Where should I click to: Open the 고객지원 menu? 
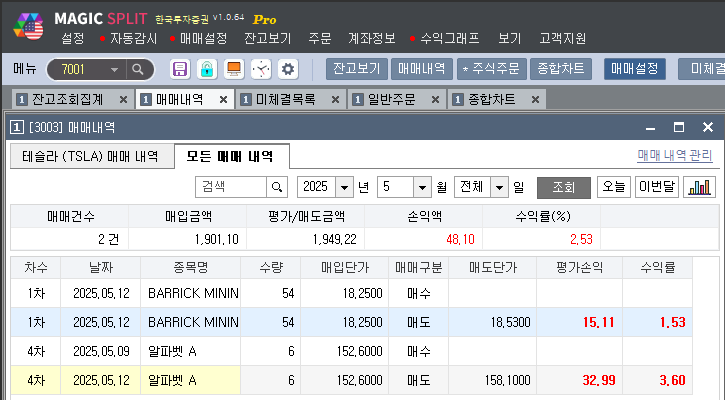point(563,38)
